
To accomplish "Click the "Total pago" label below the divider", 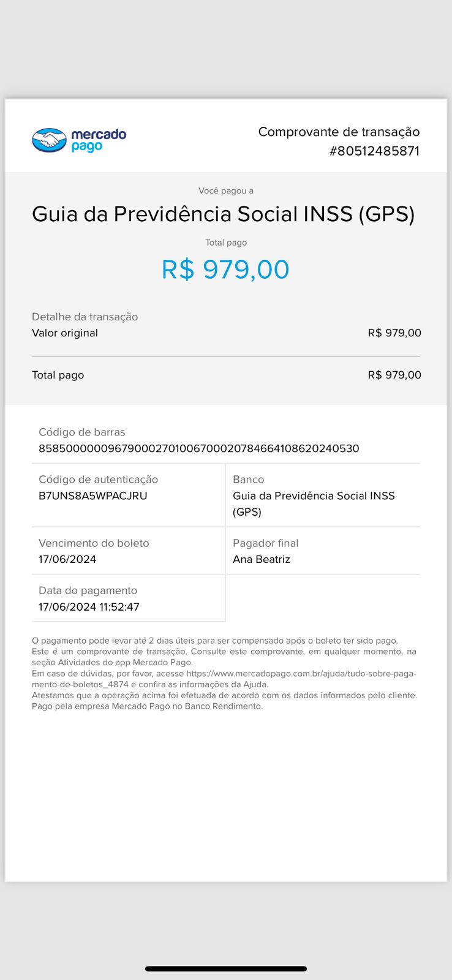I will [x=58, y=375].
